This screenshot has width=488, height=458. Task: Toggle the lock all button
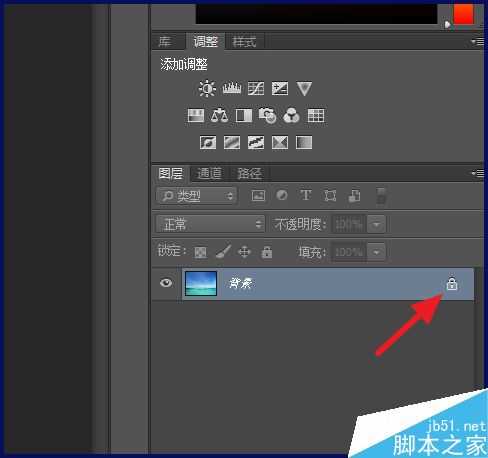(266, 252)
